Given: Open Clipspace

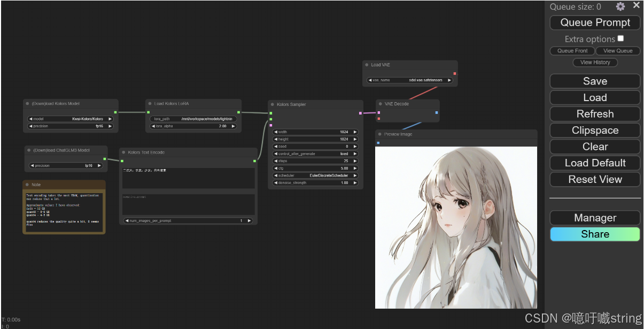Looking at the screenshot, I should (x=595, y=131).
